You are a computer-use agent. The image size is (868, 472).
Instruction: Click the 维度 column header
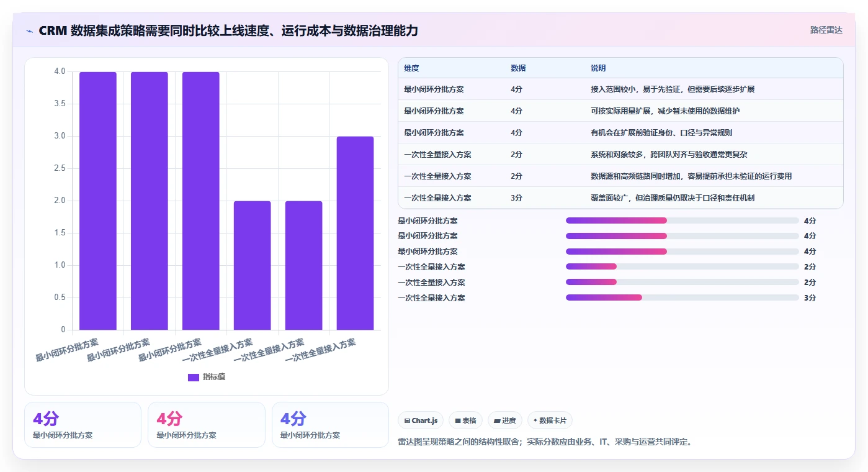click(x=411, y=68)
